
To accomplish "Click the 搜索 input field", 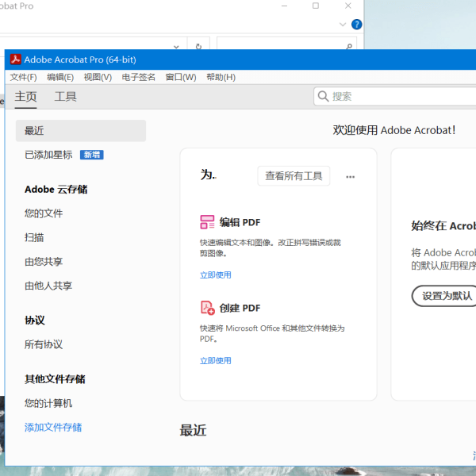I will coord(394,97).
